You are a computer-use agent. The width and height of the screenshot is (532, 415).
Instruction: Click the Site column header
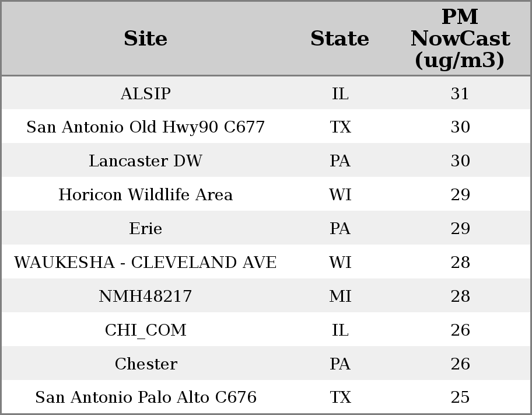coord(145,39)
